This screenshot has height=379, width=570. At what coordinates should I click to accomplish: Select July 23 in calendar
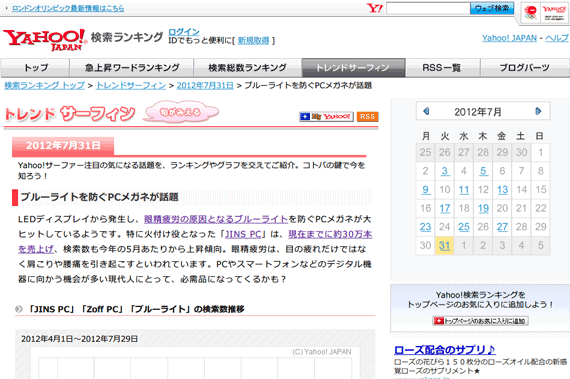425,227
